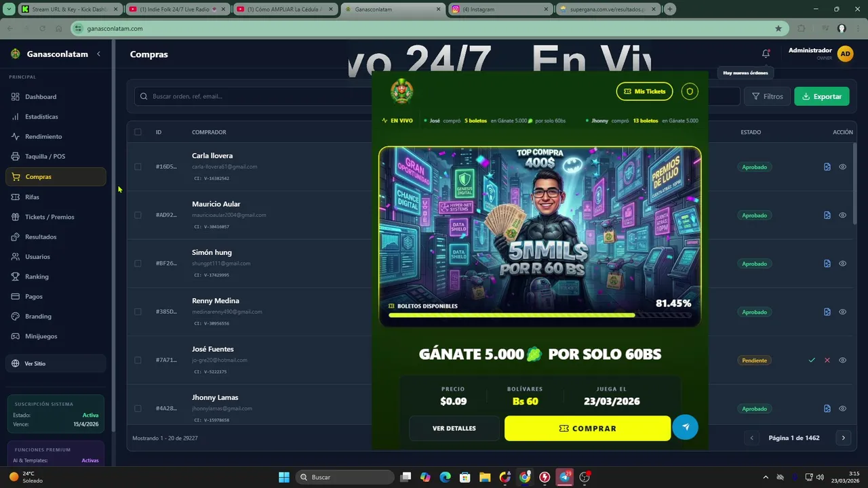
Task: Check the box for Mauricio Aular
Action: [138, 215]
